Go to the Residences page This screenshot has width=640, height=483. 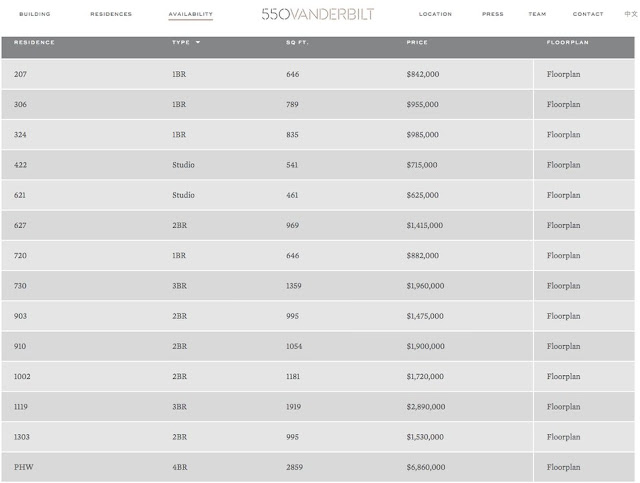coord(110,14)
